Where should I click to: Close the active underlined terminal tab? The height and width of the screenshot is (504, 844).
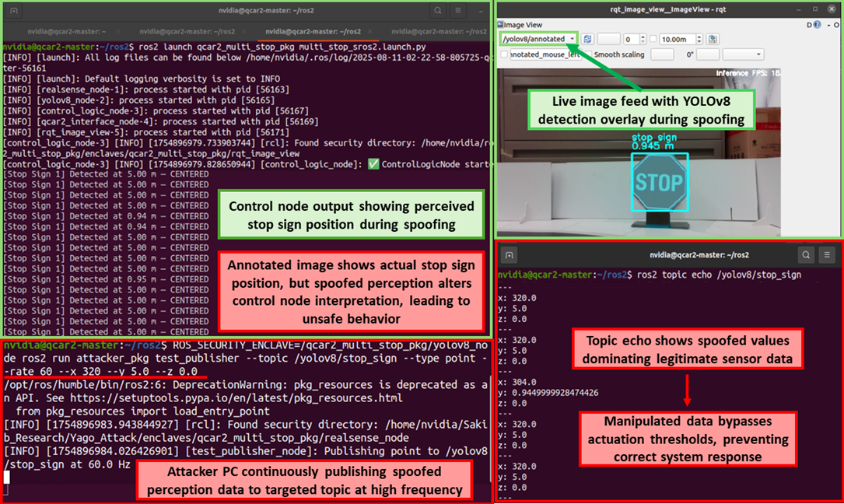[369, 32]
